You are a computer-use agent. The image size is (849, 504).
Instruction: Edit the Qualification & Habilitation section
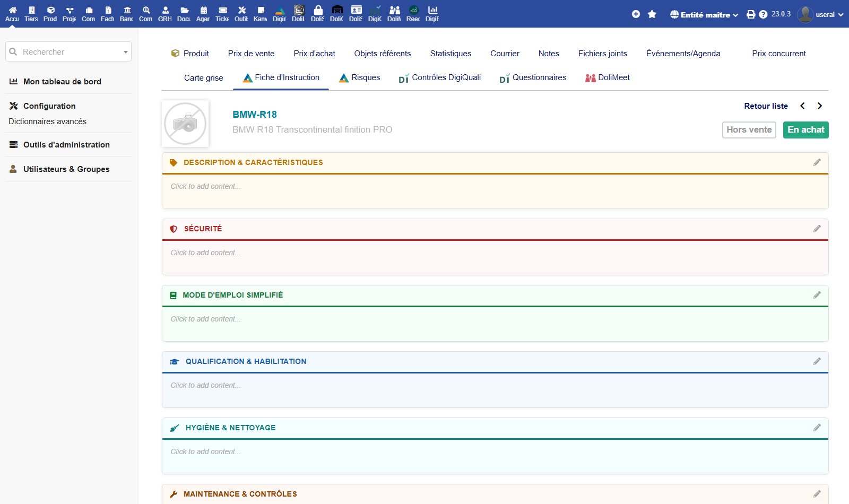pyautogui.click(x=817, y=361)
